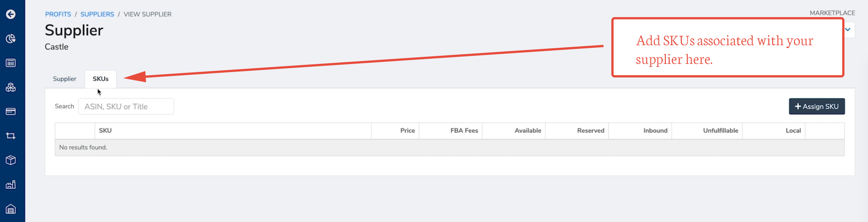The height and width of the screenshot is (222, 868).
Task: Switch to the Supplier tab
Action: 64,79
